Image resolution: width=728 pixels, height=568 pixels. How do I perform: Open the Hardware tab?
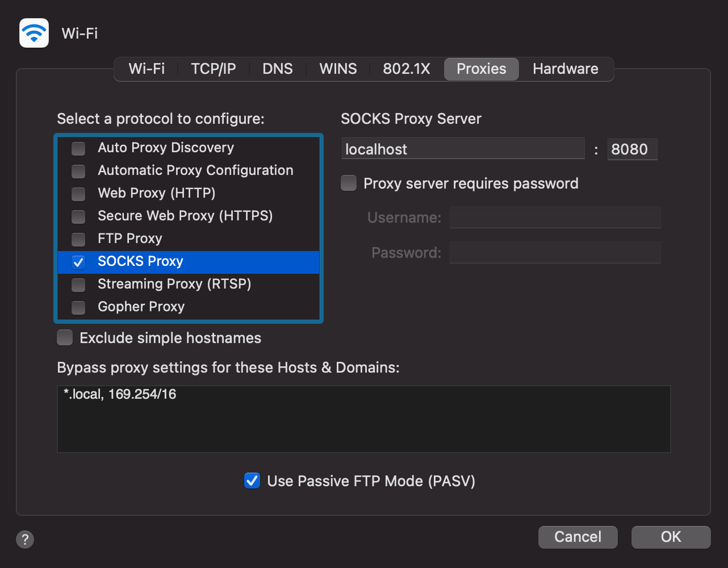click(x=566, y=69)
